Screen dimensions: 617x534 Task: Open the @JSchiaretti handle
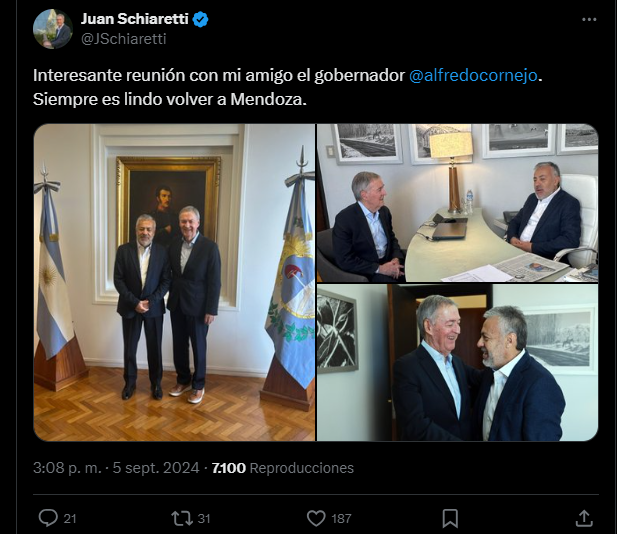(x=124, y=39)
